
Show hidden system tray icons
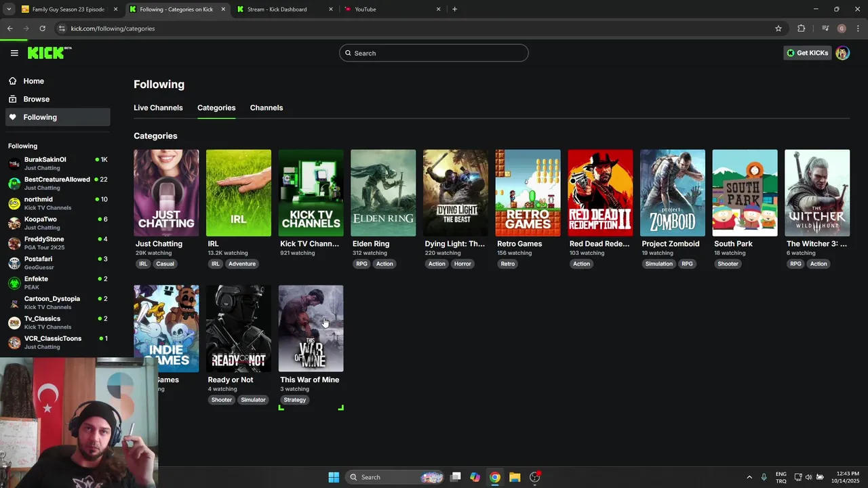click(749, 477)
